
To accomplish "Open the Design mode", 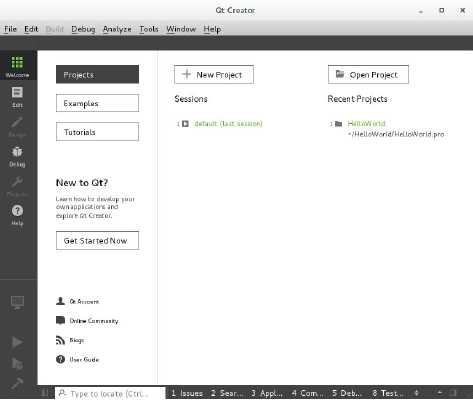I will point(17,126).
